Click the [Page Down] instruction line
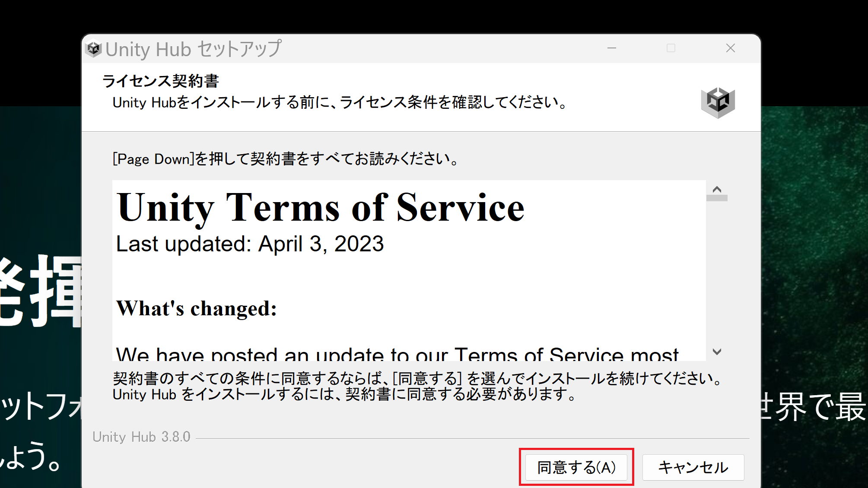This screenshot has width=868, height=488. [x=286, y=159]
